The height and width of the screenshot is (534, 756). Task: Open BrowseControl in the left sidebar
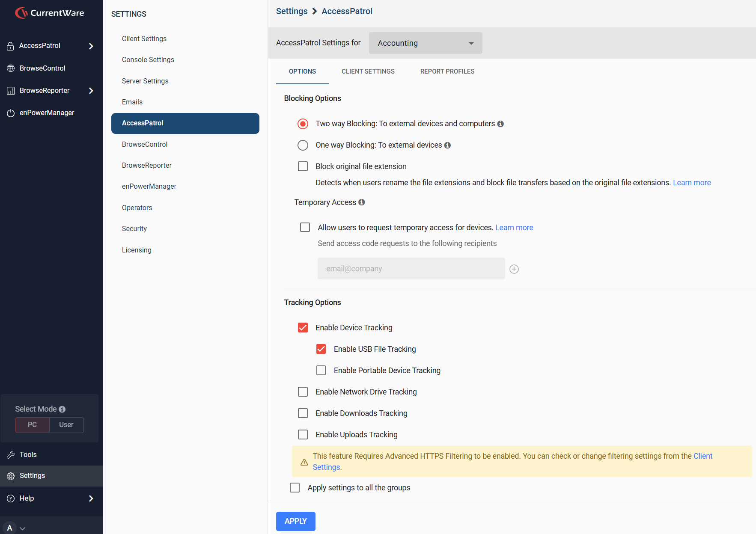pos(51,68)
